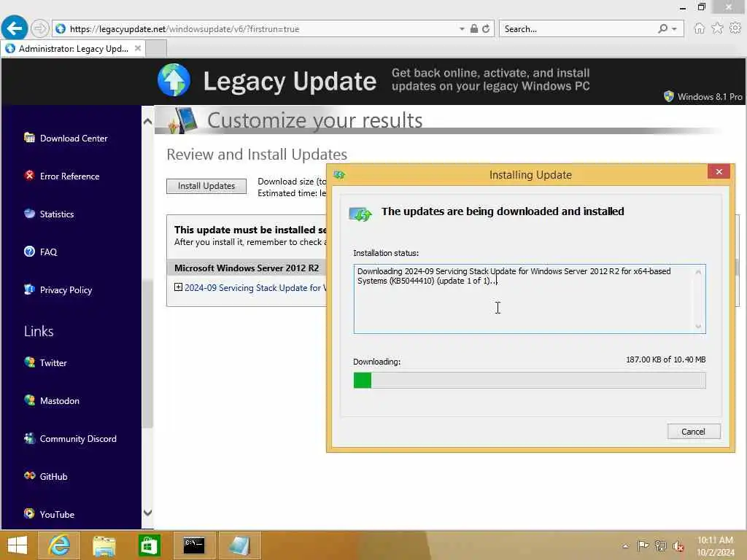Click the browser Back arrow button
The width and height of the screenshot is (747, 560).
tap(15, 28)
